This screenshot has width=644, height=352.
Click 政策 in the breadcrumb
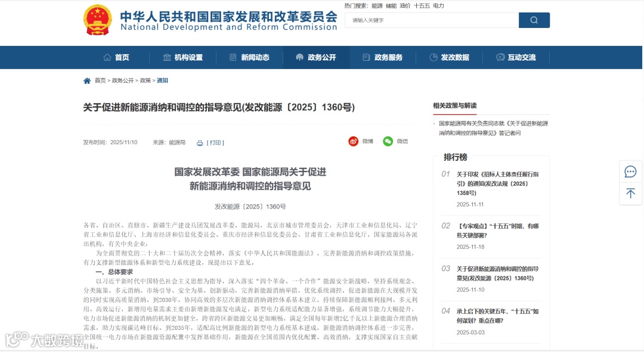(145, 80)
